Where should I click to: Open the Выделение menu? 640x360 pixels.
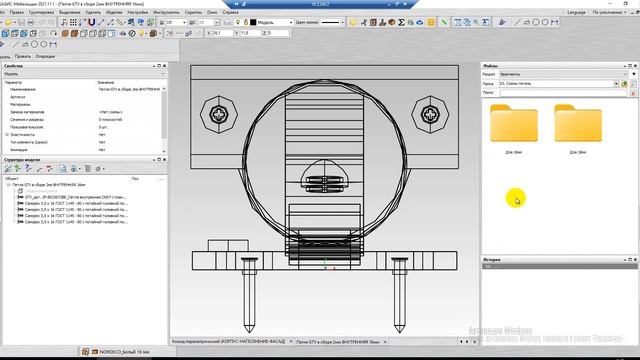70,12
